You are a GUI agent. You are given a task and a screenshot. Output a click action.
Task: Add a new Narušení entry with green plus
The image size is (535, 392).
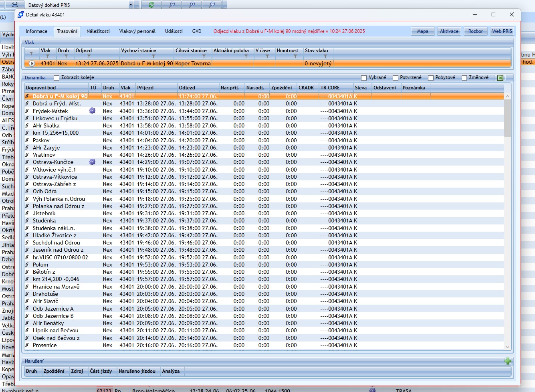point(508,361)
